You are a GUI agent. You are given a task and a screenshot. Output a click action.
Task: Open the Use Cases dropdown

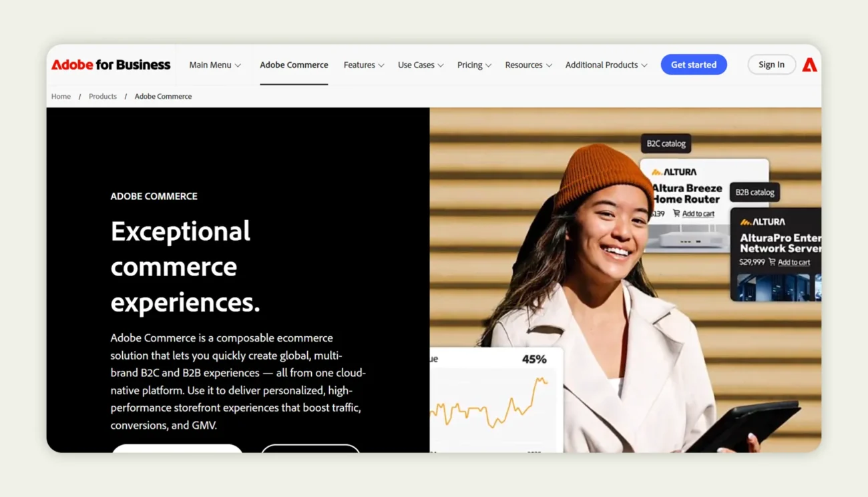tap(420, 65)
